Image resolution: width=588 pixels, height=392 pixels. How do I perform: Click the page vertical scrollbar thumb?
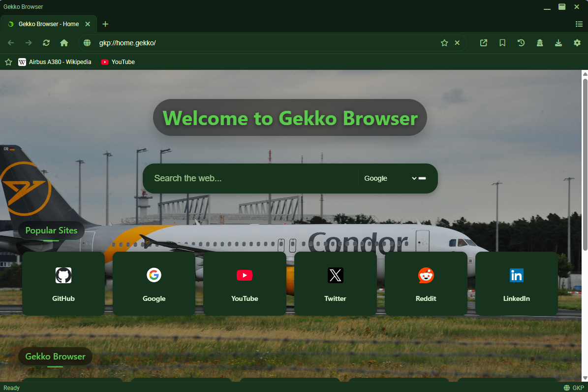[x=585, y=164]
